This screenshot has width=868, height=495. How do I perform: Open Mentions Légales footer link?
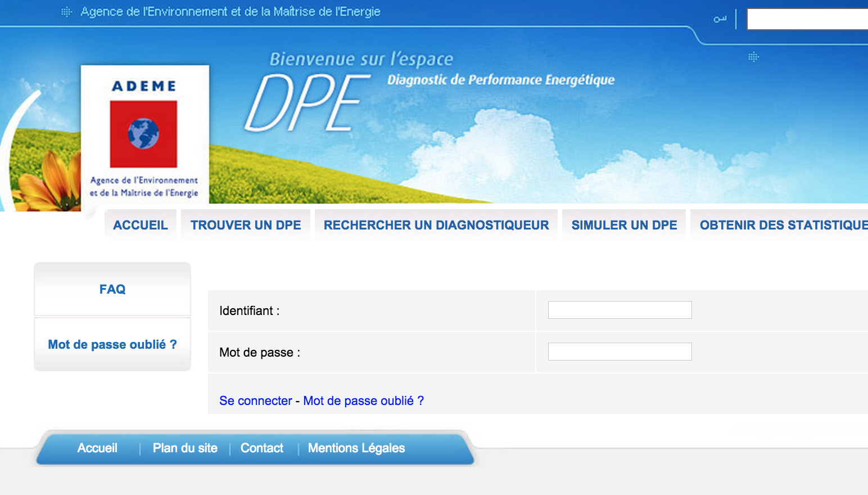tap(356, 448)
